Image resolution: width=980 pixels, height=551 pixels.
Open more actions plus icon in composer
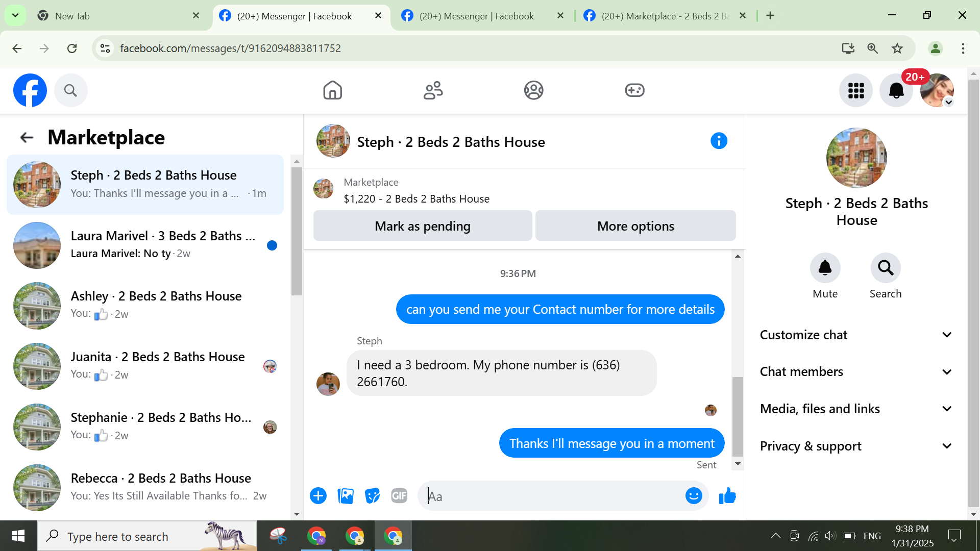click(x=318, y=495)
